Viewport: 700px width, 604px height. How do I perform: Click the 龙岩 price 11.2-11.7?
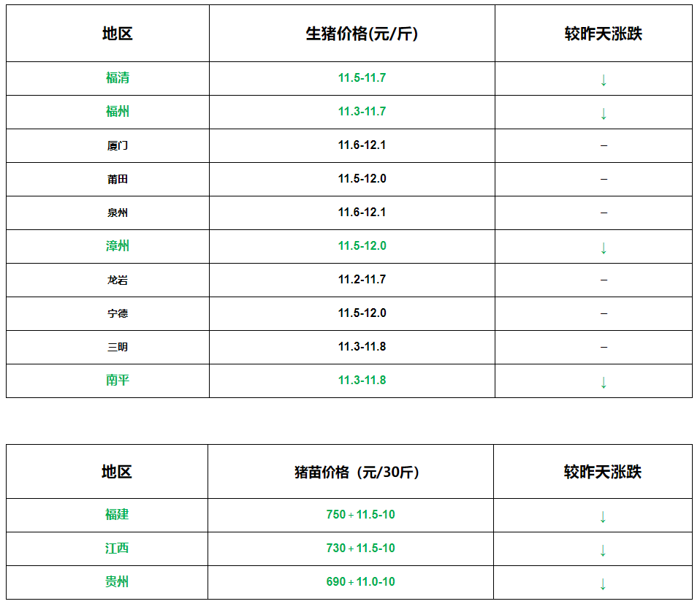362,280
